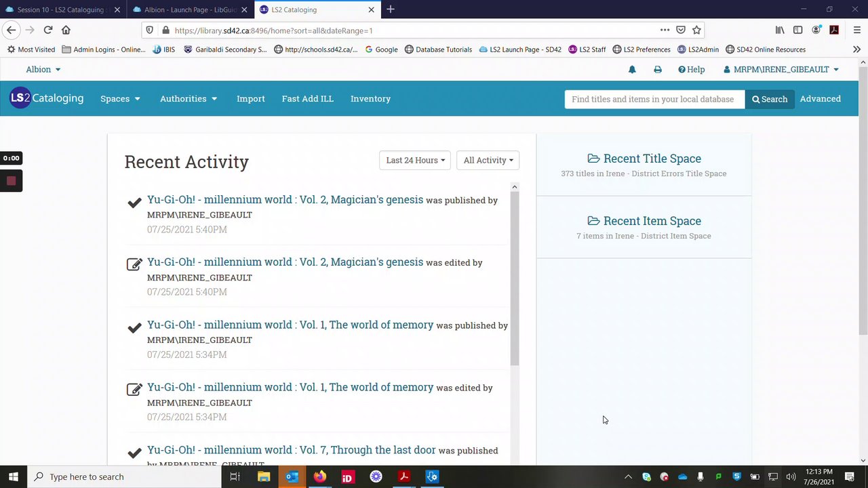The width and height of the screenshot is (868, 488).
Task: Open the Last 24 Hours date range dropdown
Action: coord(415,161)
